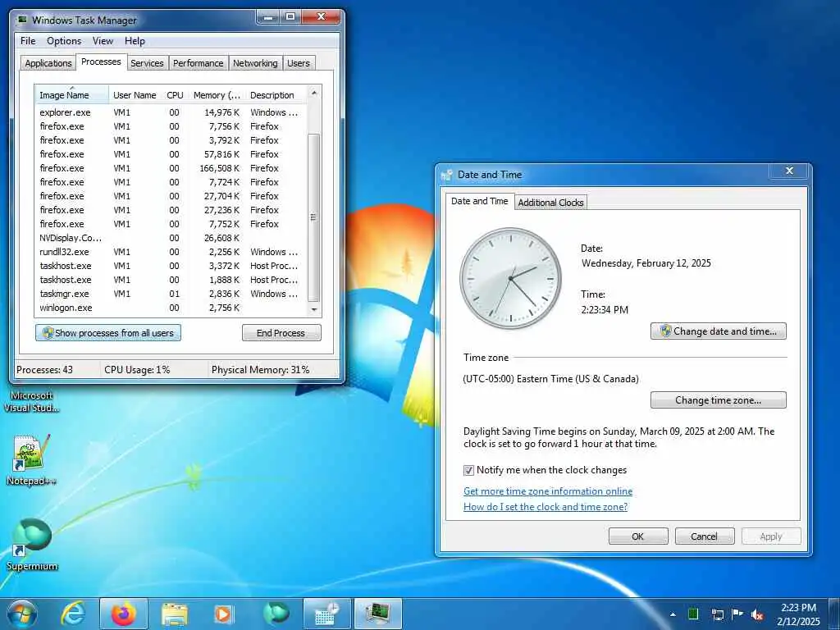The width and height of the screenshot is (840, 630).
Task: Click Cancel in Date and Time dialog
Action: [x=704, y=536]
